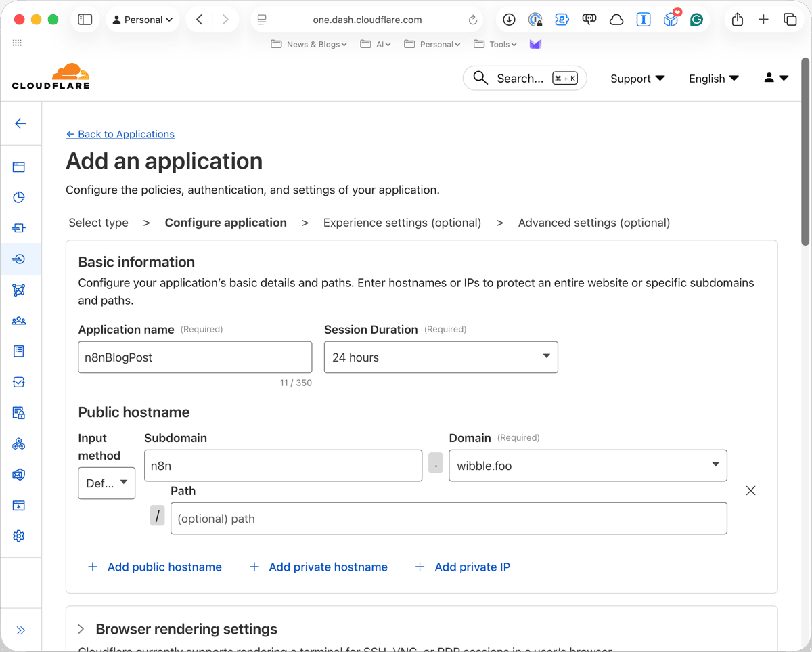This screenshot has width=812, height=652.
Task: Open the Tools folder in the favorites bar
Action: [495, 43]
